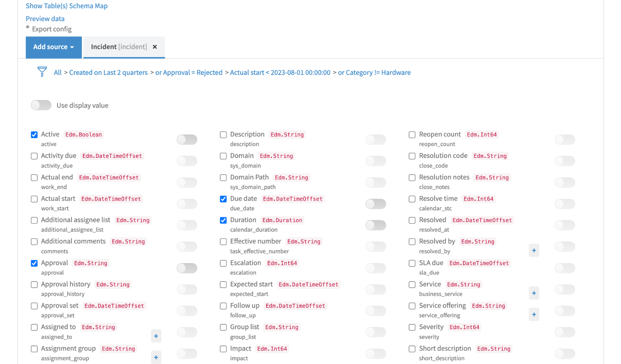This screenshot has width=621, height=364.
Task: Click the plus icon next to Service offering
Action: tap(534, 314)
